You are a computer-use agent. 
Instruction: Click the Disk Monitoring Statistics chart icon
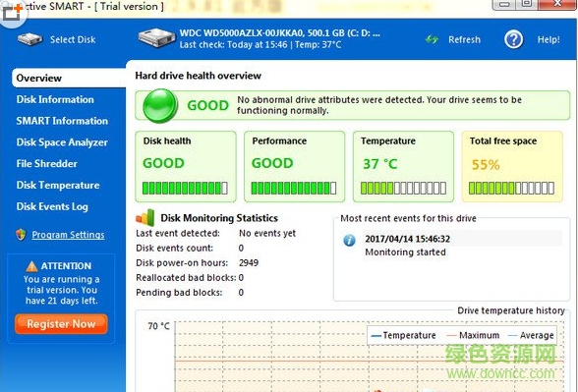point(145,217)
